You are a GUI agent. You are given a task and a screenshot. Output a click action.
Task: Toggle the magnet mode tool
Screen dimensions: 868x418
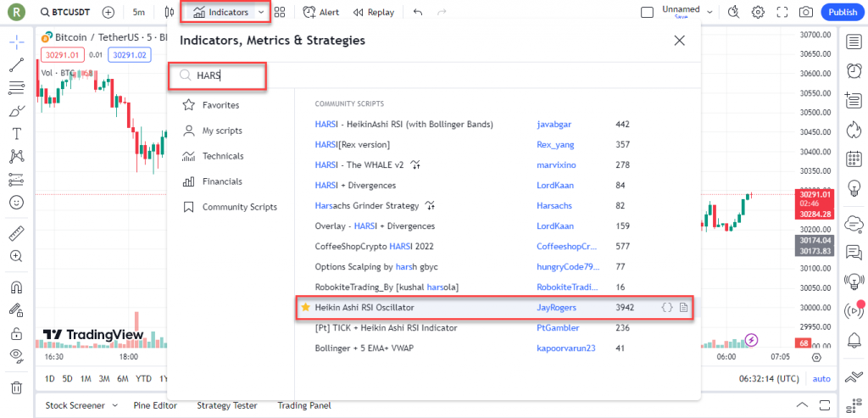[x=16, y=289]
